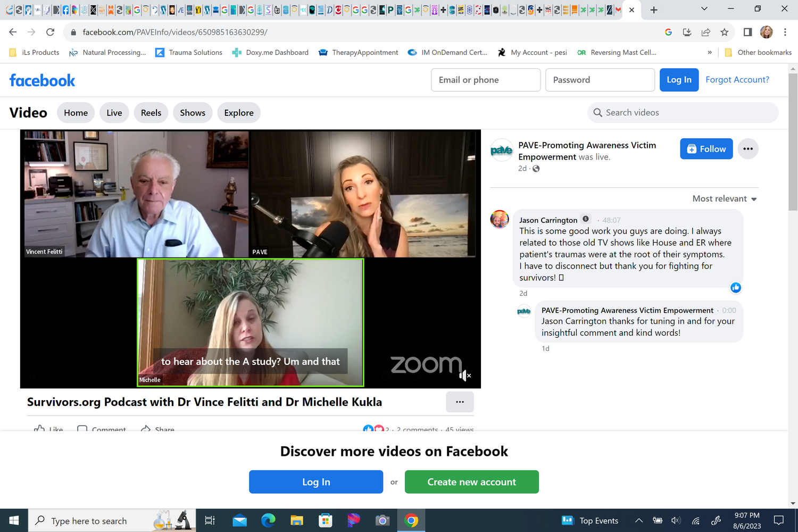Unmute the video with the speaker icon

point(465,376)
